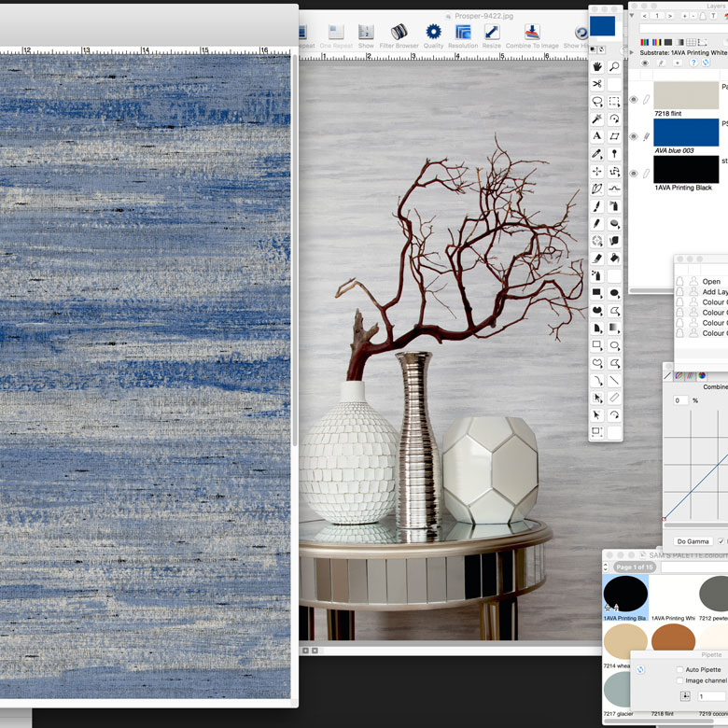Switch to the RGB colour wheel curve tab

pyautogui.click(x=702, y=375)
